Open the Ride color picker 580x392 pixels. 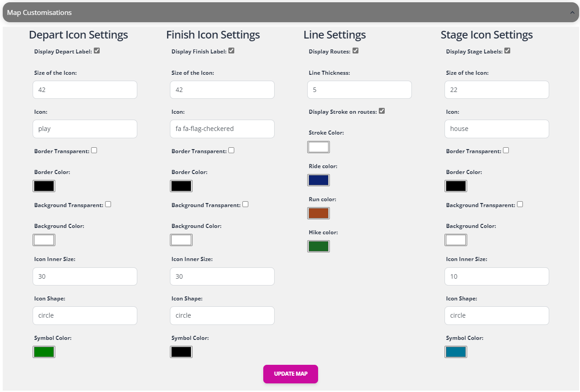click(x=319, y=180)
